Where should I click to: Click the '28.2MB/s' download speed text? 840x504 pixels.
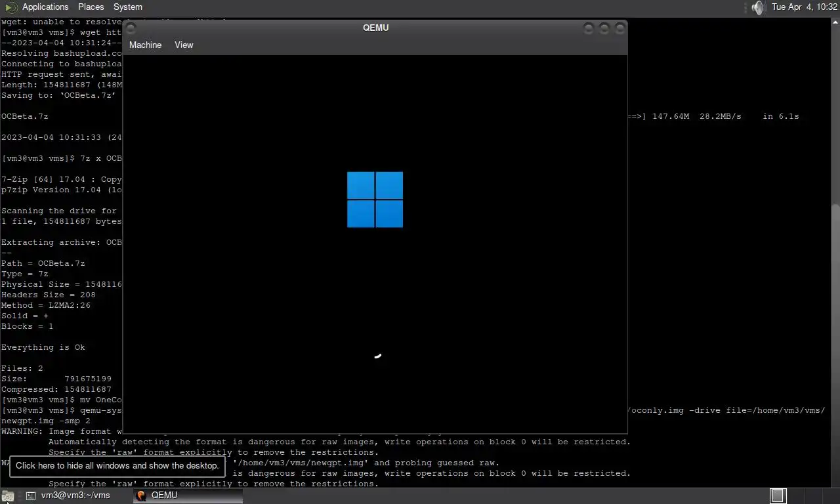pos(721,116)
